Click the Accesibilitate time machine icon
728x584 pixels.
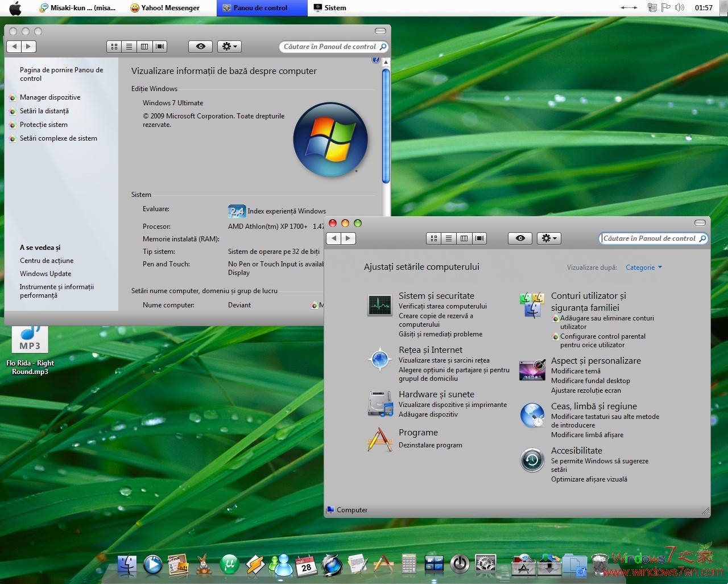(x=532, y=460)
